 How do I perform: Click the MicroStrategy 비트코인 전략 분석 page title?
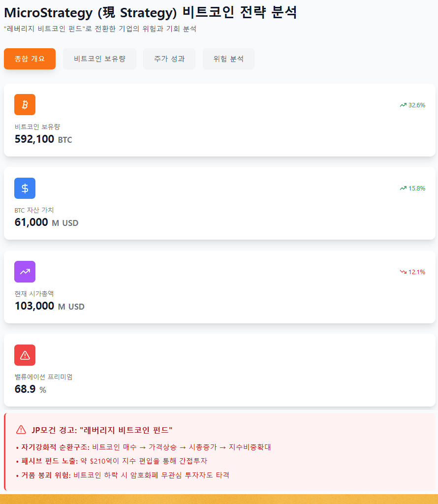150,12
